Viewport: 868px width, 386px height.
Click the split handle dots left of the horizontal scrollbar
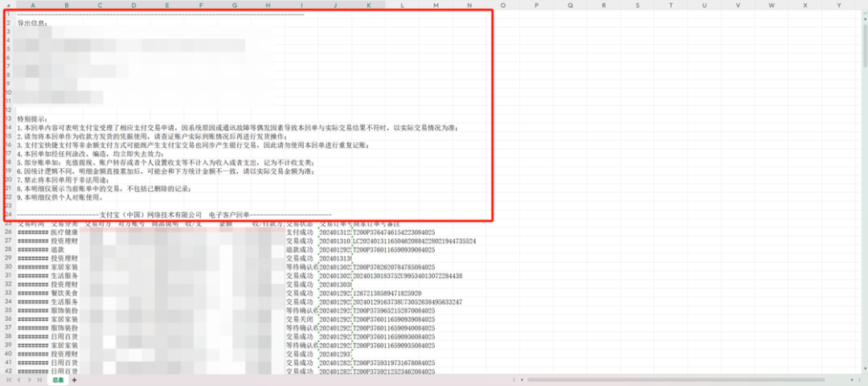[x=514, y=380]
